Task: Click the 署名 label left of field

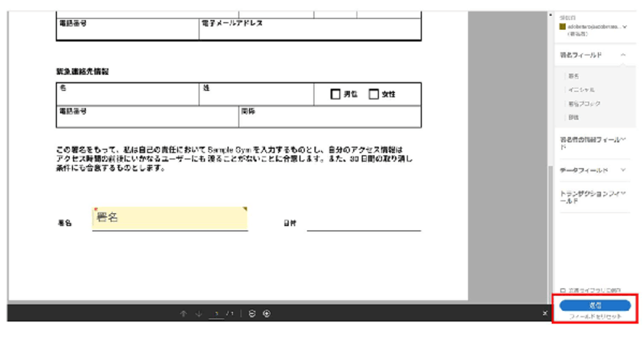Action: coord(64,223)
